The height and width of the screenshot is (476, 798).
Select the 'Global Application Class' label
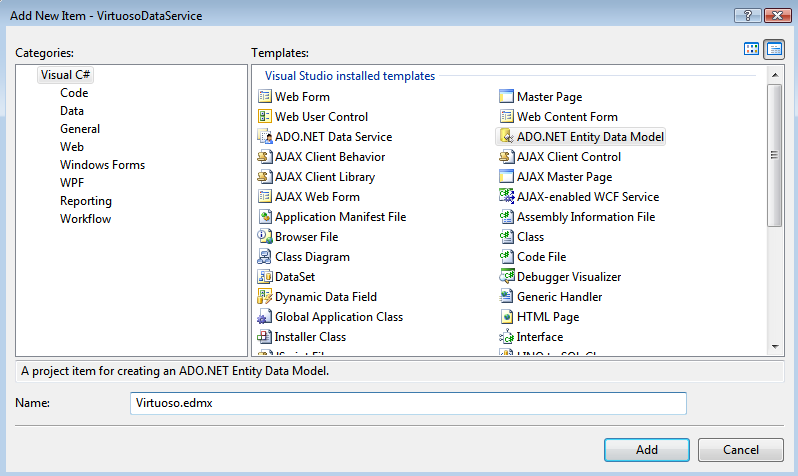pyautogui.click(x=339, y=317)
